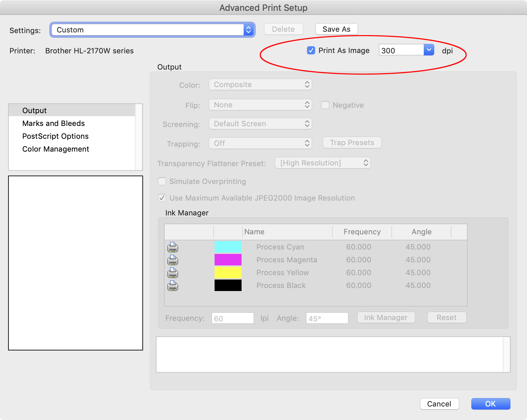
Task: Click the Save As button
Action: [336, 29]
